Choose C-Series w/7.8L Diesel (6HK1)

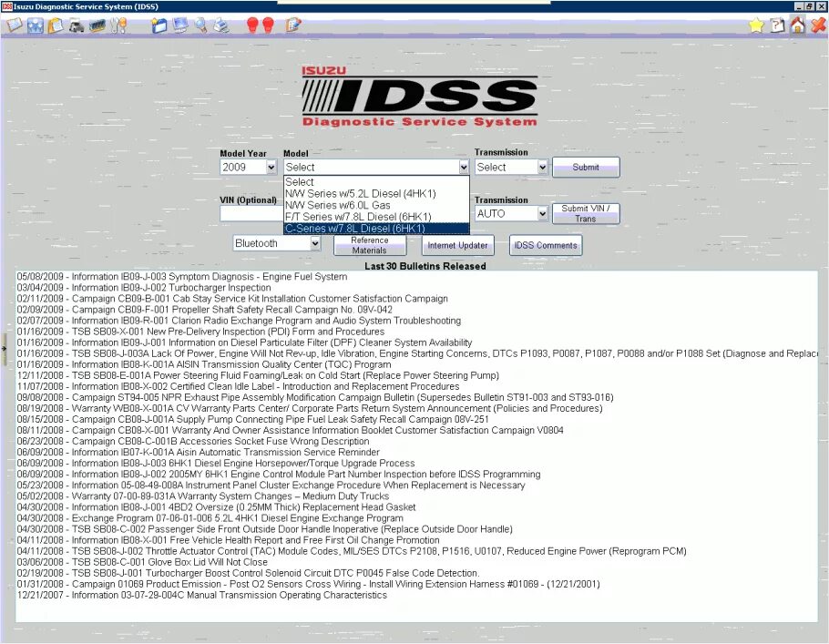pos(376,229)
